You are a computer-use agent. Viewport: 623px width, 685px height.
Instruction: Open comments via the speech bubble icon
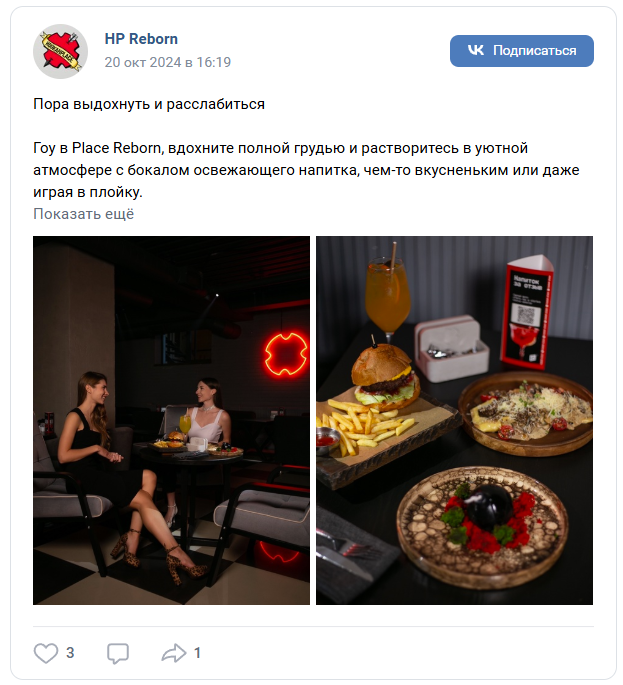point(118,653)
